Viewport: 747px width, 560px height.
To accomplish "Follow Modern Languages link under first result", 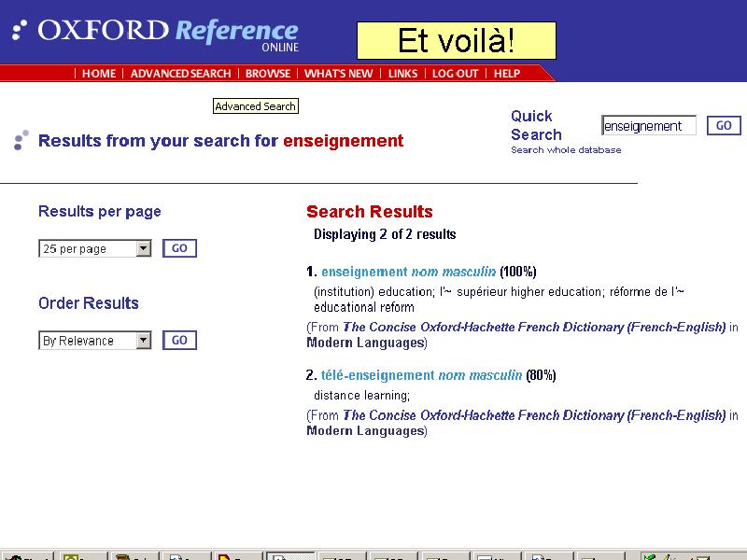I will (365, 343).
